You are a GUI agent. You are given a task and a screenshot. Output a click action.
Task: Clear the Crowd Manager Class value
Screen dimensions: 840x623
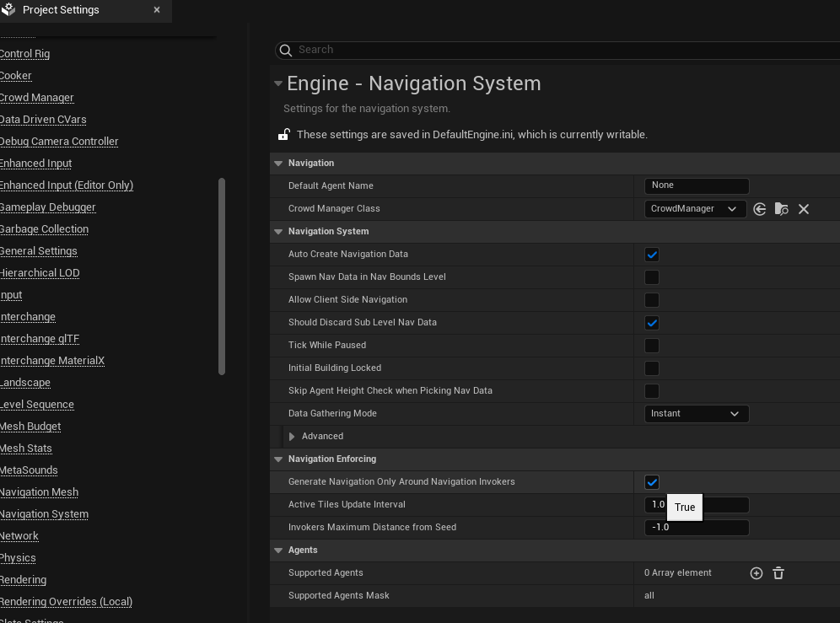coord(804,209)
